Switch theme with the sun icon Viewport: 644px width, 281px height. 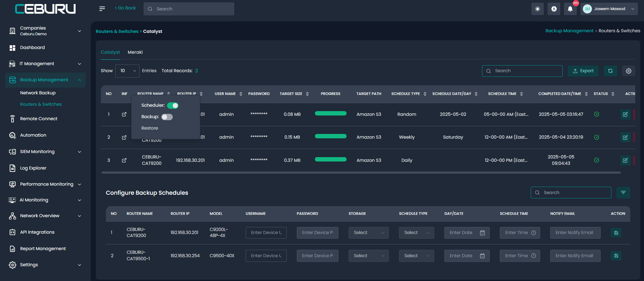tap(537, 9)
